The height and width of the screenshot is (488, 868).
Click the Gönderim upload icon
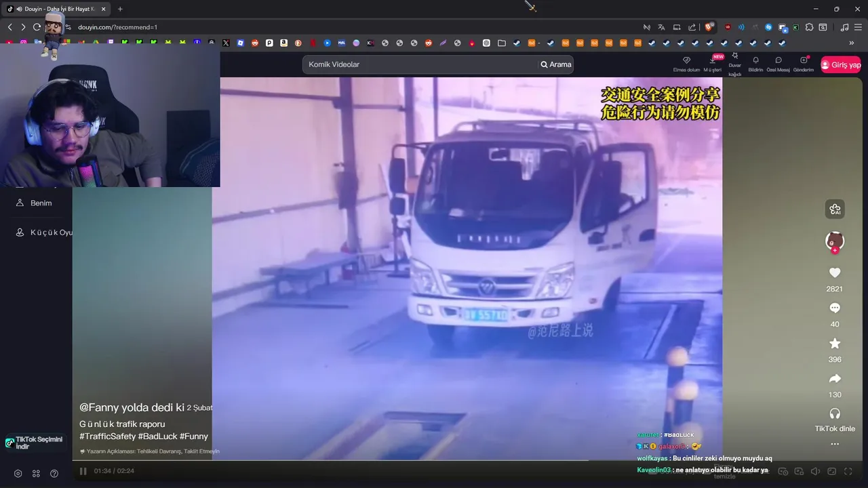point(804,64)
